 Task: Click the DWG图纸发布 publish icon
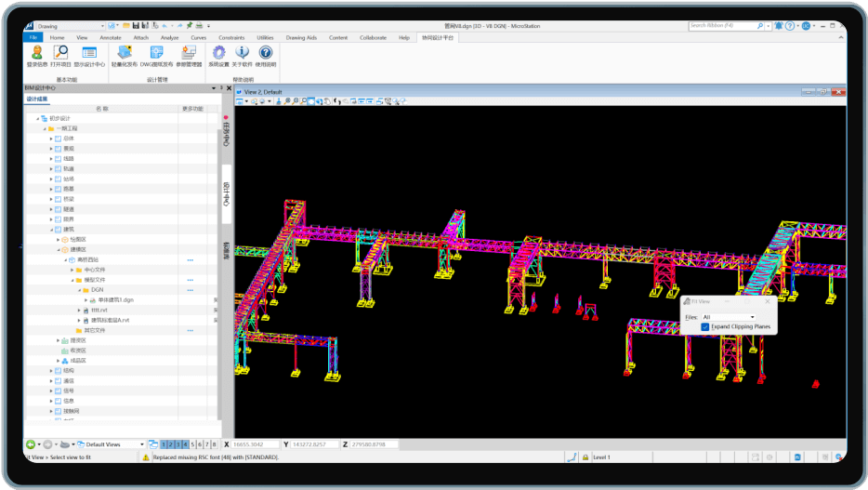click(x=157, y=53)
